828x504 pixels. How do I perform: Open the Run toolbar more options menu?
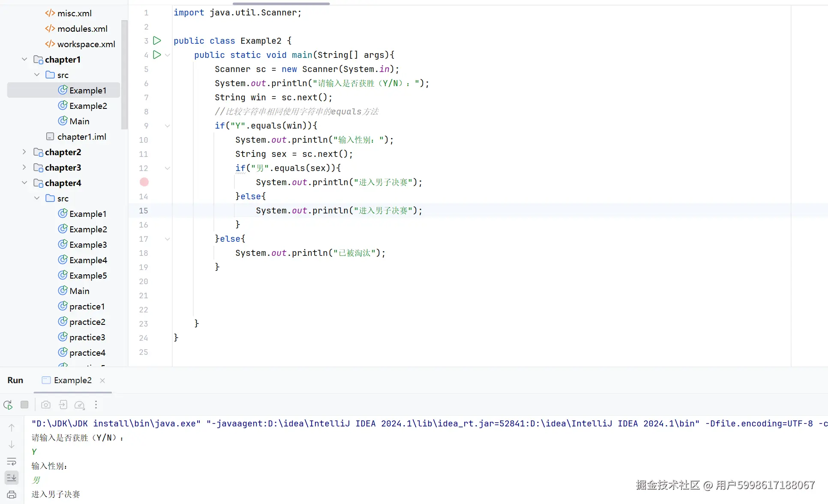pos(96,405)
